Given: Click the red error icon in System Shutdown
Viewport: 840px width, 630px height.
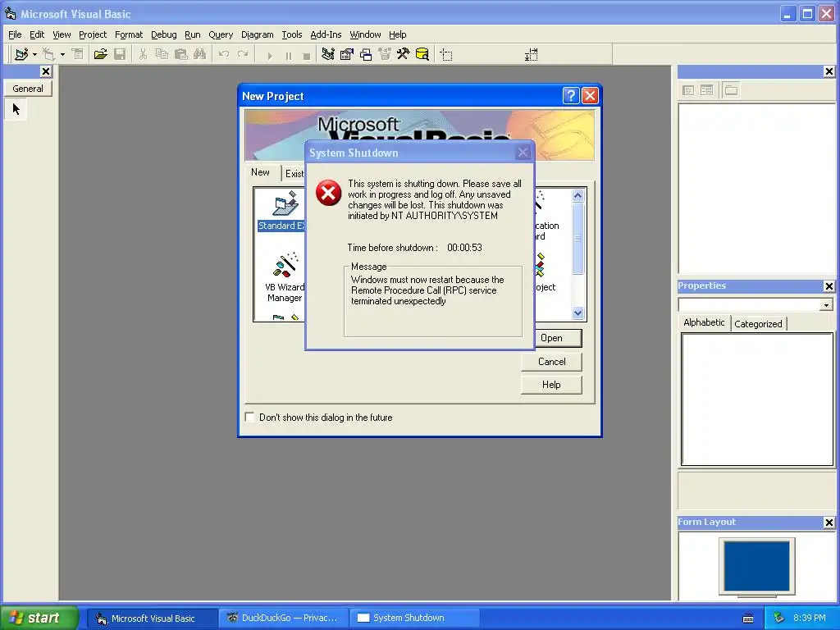Looking at the screenshot, I should 328,193.
